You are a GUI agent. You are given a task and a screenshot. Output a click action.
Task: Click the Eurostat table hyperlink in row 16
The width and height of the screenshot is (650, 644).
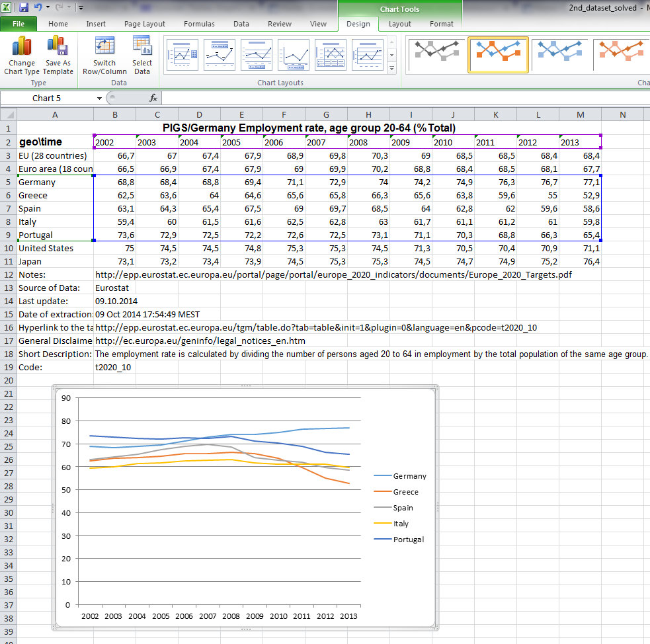(x=316, y=328)
